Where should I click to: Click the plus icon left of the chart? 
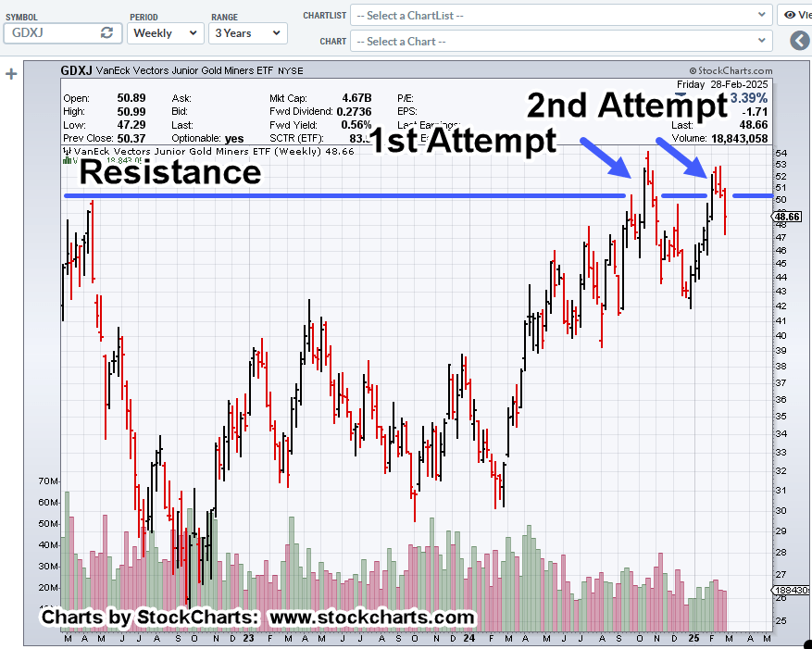[11, 74]
